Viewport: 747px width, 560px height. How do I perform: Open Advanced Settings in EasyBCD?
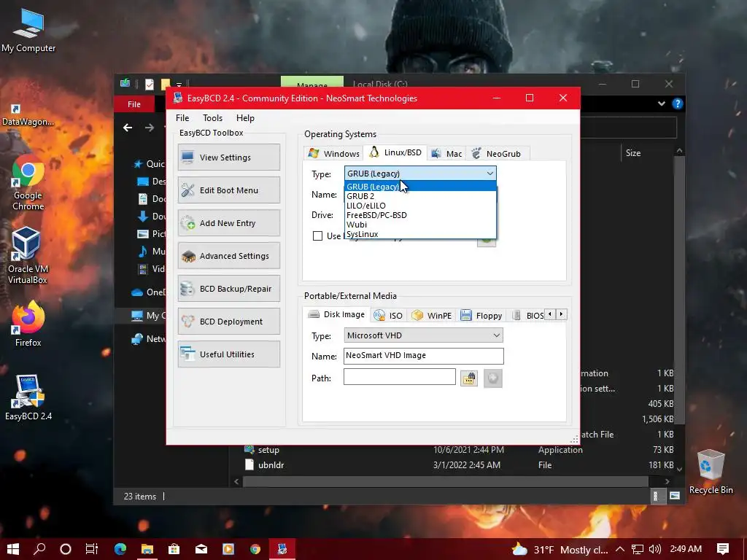coord(228,256)
